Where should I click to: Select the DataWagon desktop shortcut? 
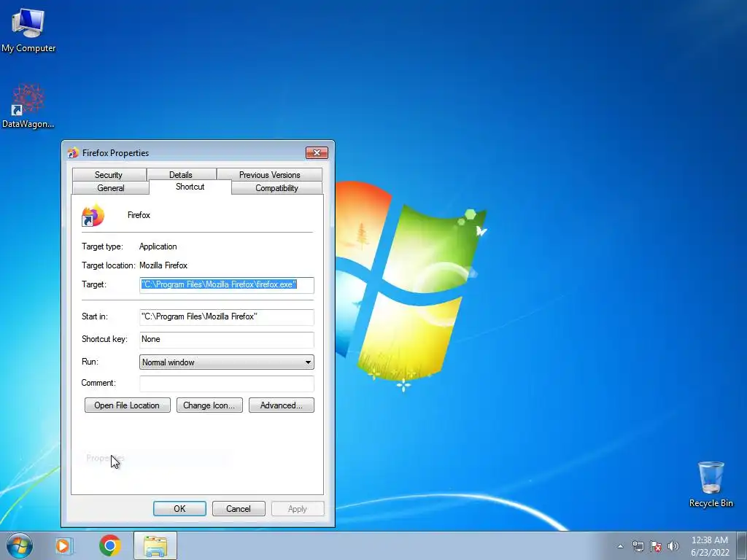pos(28,106)
